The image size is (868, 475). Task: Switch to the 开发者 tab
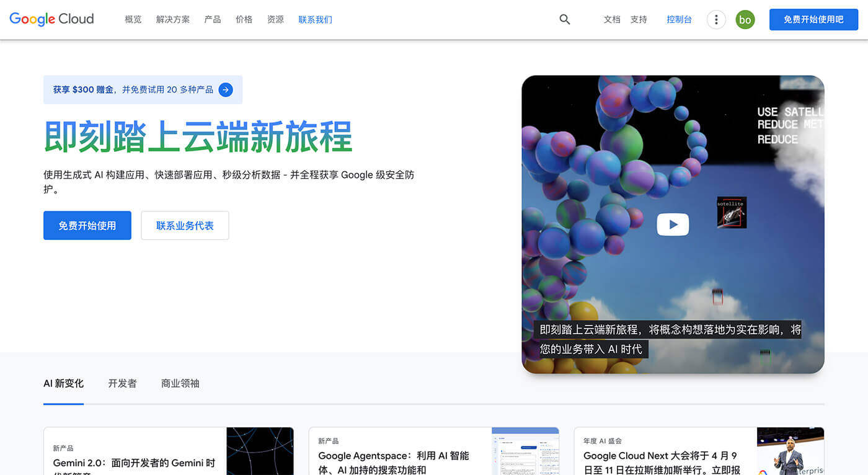[122, 384]
